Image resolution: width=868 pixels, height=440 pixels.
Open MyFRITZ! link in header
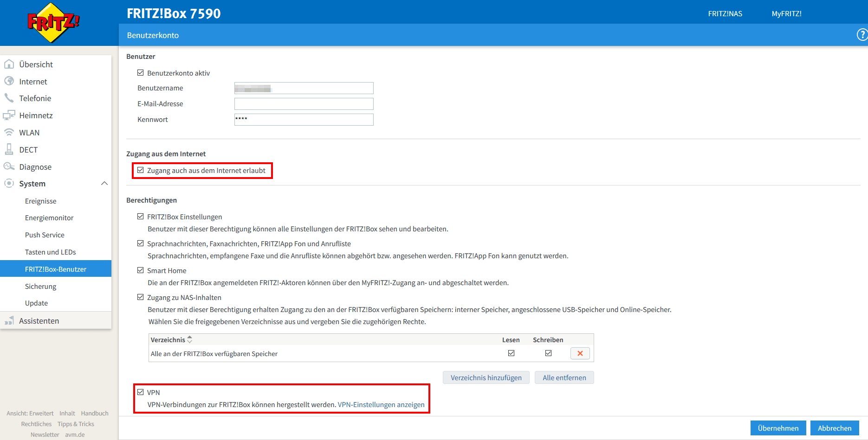pos(786,13)
